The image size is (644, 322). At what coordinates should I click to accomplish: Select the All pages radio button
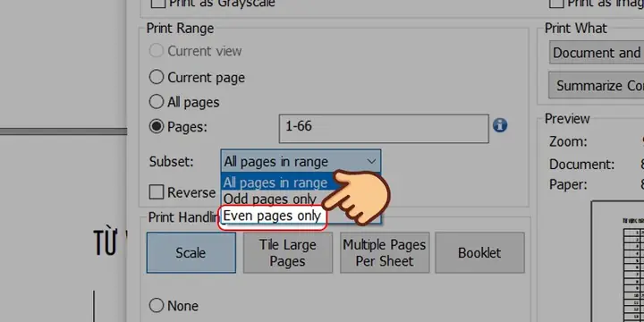tap(157, 101)
